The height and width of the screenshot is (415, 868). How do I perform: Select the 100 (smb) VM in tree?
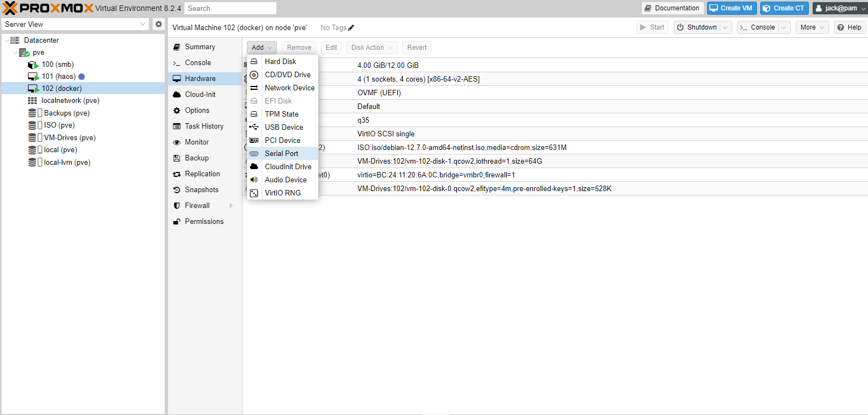[57, 65]
